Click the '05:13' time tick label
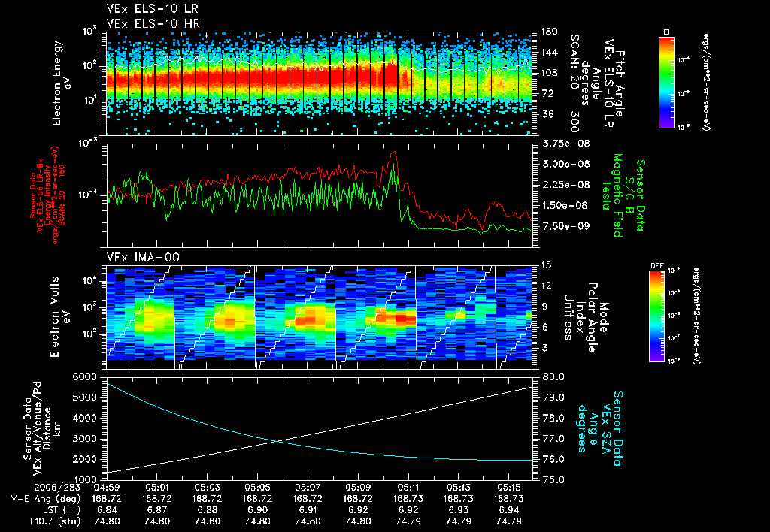Image resolution: width=770 pixels, height=532 pixels. [x=458, y=488]
